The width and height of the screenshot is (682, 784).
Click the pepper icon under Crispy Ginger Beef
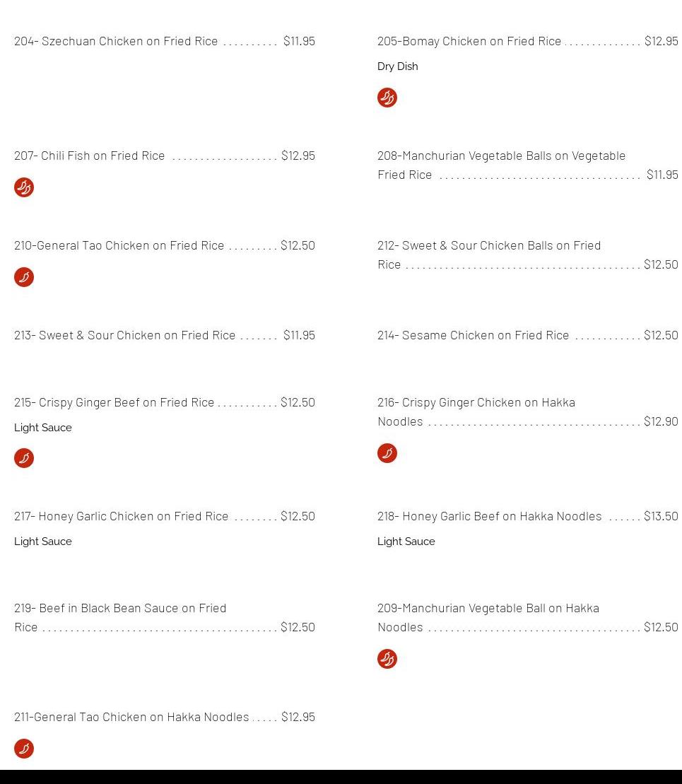click(x=24, y=458)
